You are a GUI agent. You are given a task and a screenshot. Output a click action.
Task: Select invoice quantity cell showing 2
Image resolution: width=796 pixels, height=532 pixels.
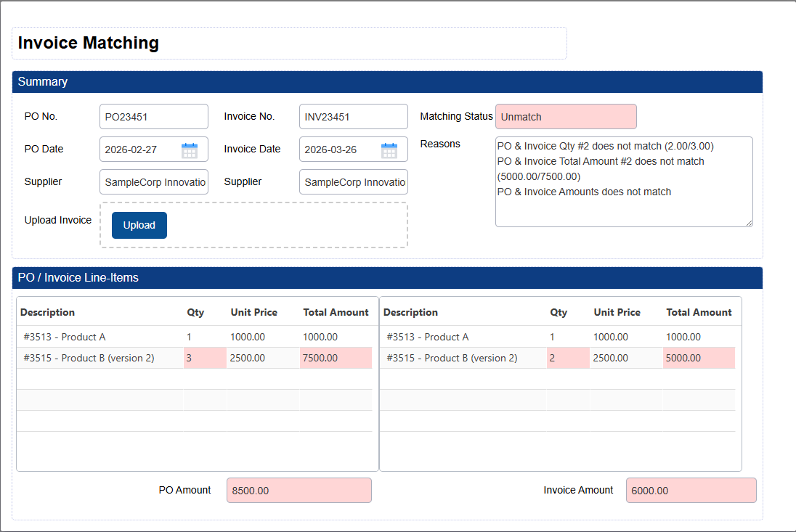[x=567, y=358]
